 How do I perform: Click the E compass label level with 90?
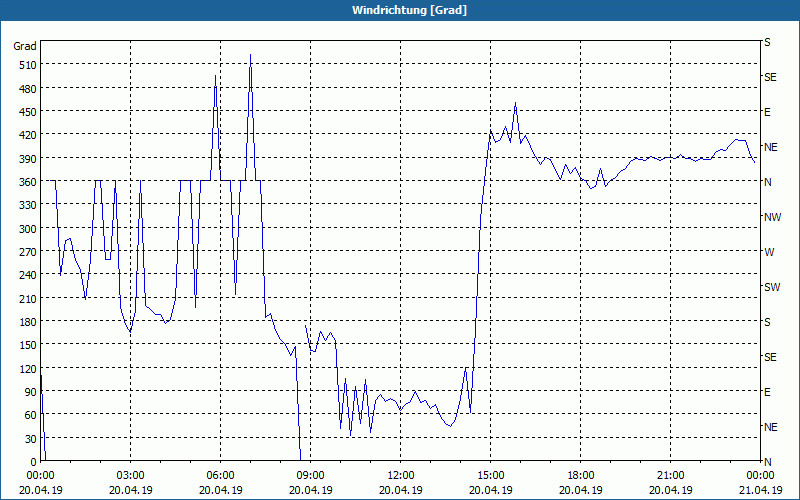(767, 392)
